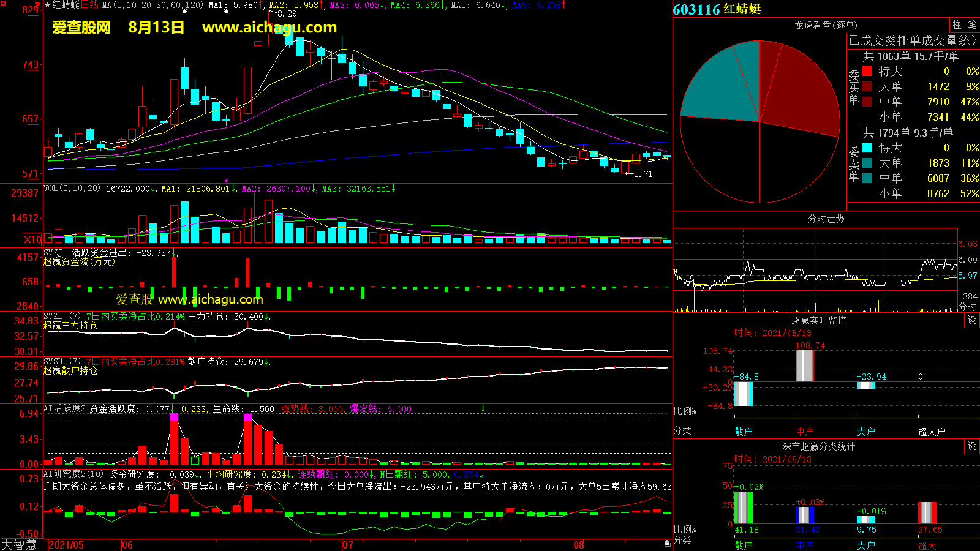Click the green down-arrow in AI活跃度 panel
Image resolution: width=980 pixels, height=551 pixels.
483,408
